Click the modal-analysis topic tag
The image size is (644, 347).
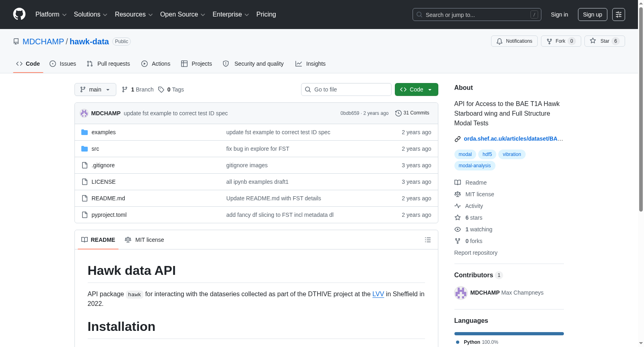click(475, 166)
